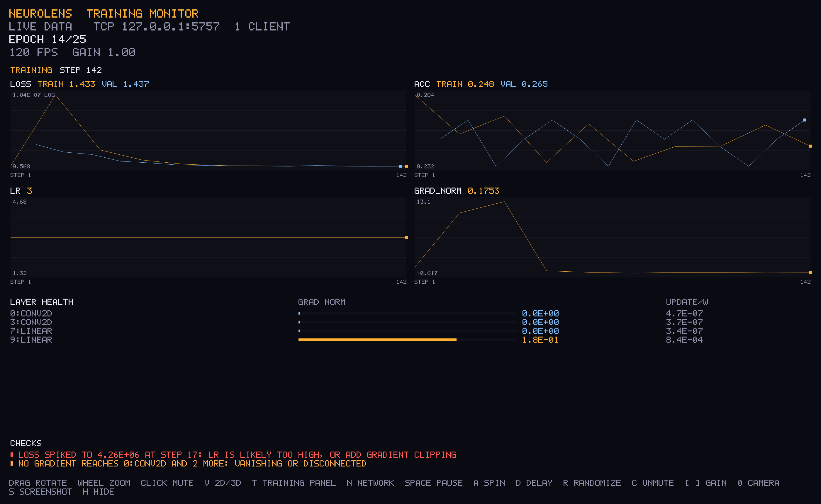Viewport: 821px width, 504px height.
Task: Click the STEP 142 label
Action: pos(81,70)
